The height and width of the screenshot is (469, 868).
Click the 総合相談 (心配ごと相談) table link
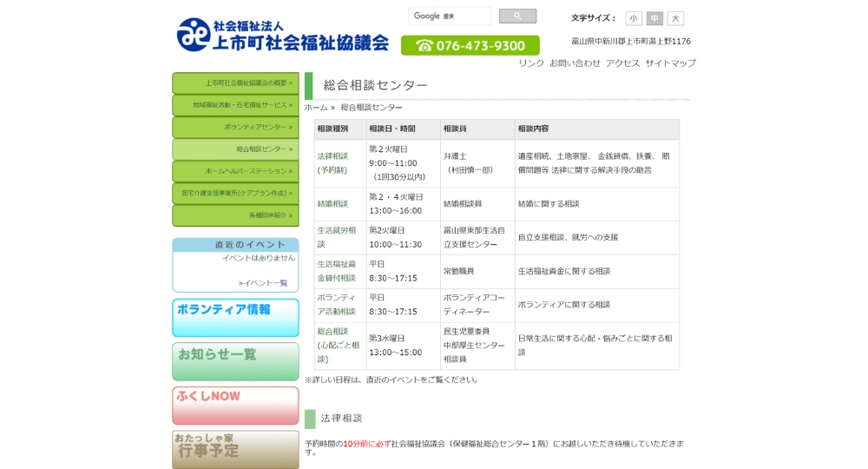click(x=339, y=345)
